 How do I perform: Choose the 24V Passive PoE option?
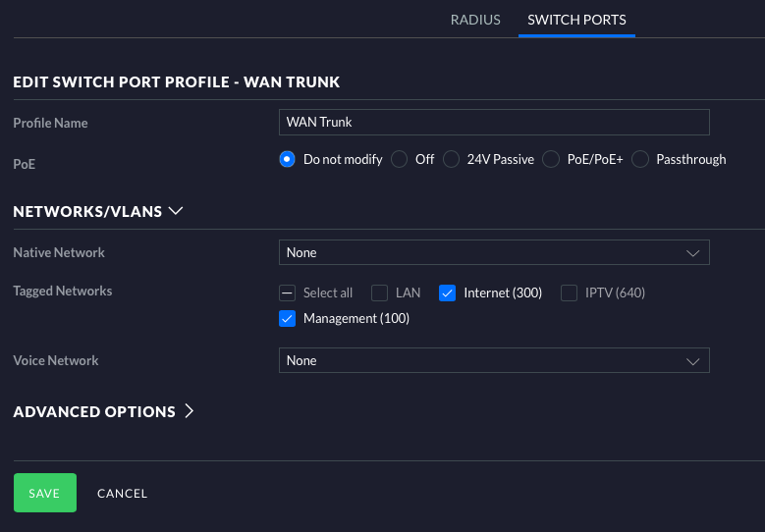point(451,159)
